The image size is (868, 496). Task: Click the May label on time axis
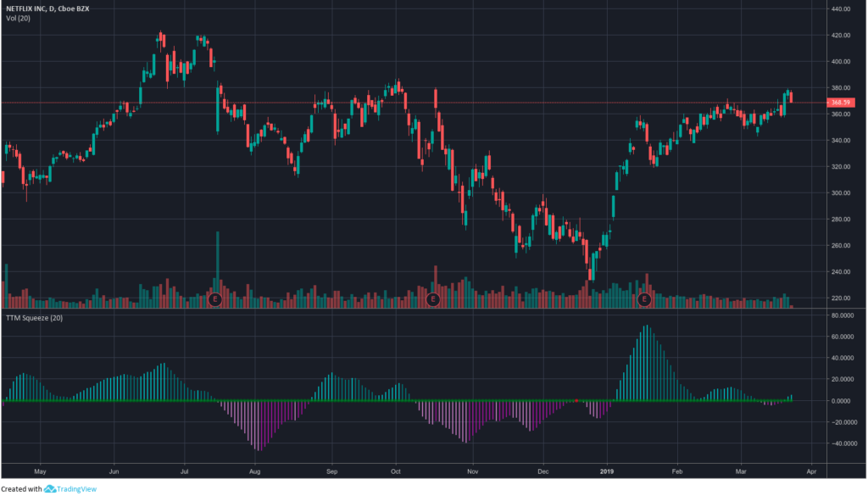(x=39, y=469)
